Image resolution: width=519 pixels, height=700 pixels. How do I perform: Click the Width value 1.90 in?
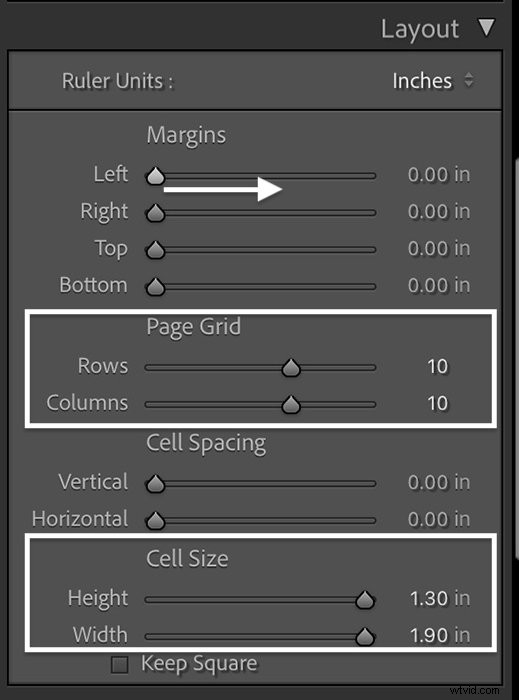coord(440,635)
